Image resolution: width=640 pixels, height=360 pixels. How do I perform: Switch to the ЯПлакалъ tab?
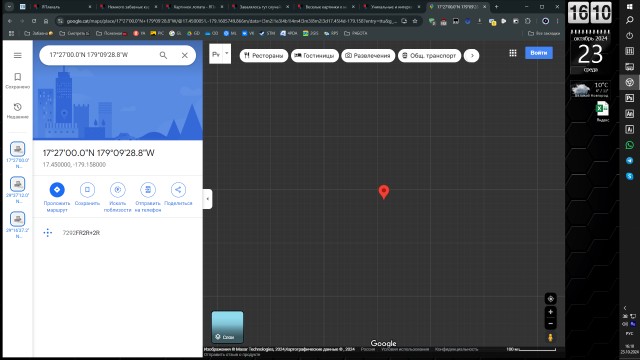pyautogui.click(x=62, y=7)
